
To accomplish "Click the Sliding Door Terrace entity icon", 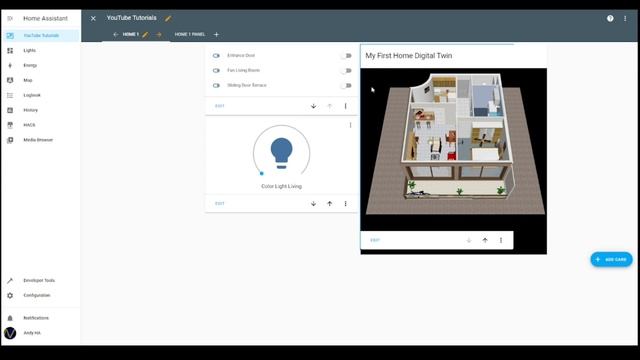I will point(216,86).
